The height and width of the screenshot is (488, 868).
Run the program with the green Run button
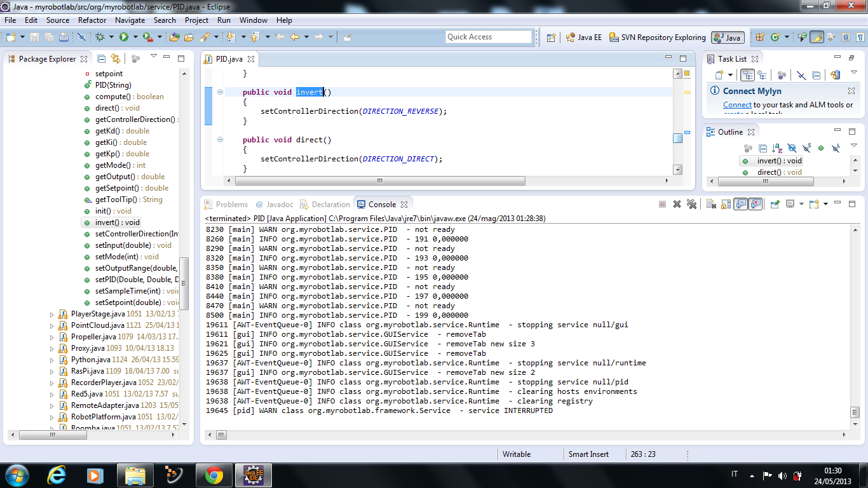[124, 37]
